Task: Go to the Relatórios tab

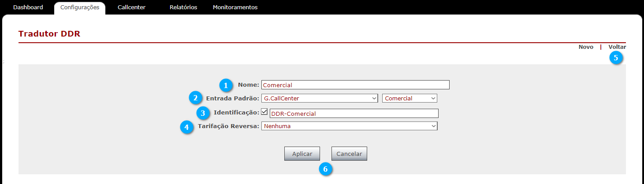Action: coord(183,7)
